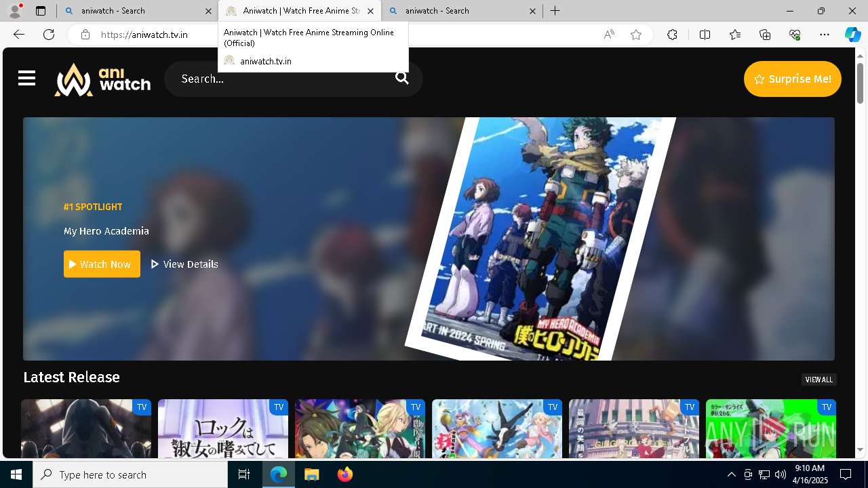868x488 pixels.
Task: Open the Favorites list icon
Action: point(735,35)
